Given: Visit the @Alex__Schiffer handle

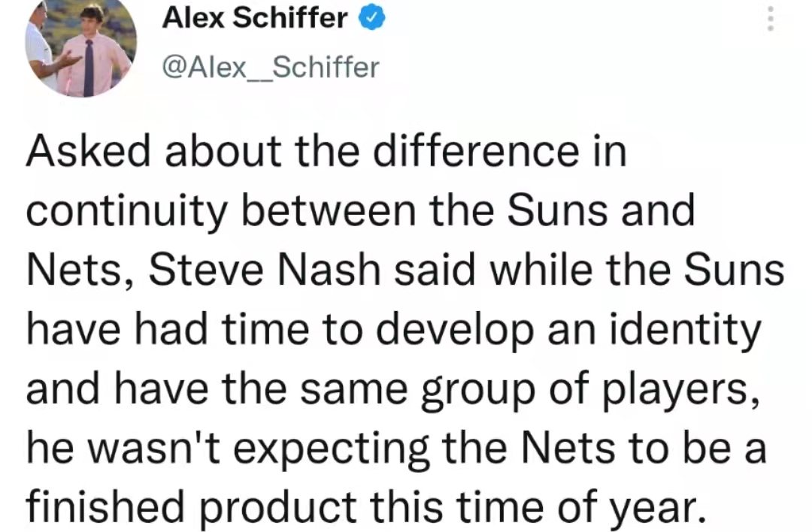Looking at the screenshot, I should (x=271, y=68).
